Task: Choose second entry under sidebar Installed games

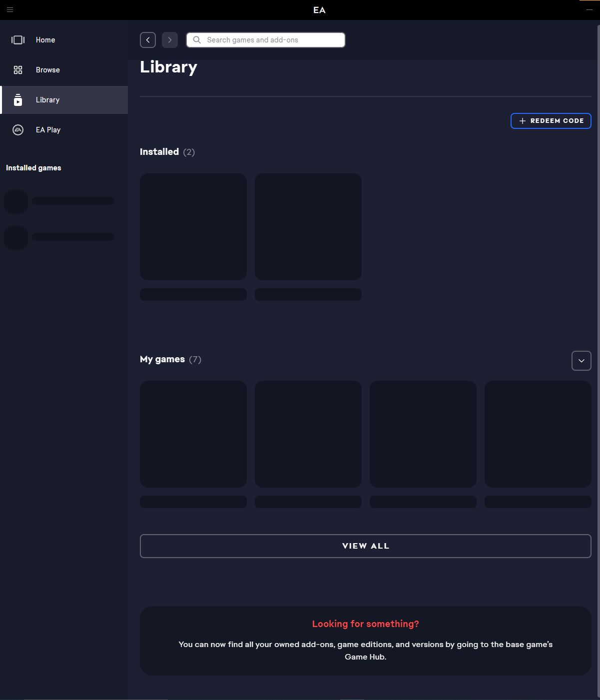Action: [60, 237]
